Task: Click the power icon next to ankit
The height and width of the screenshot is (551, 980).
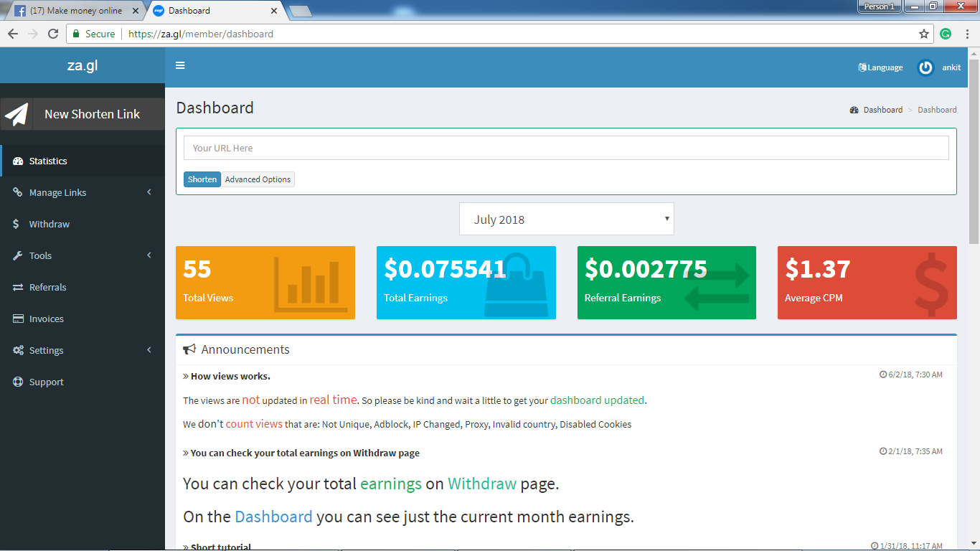Action: coord(925,67)
